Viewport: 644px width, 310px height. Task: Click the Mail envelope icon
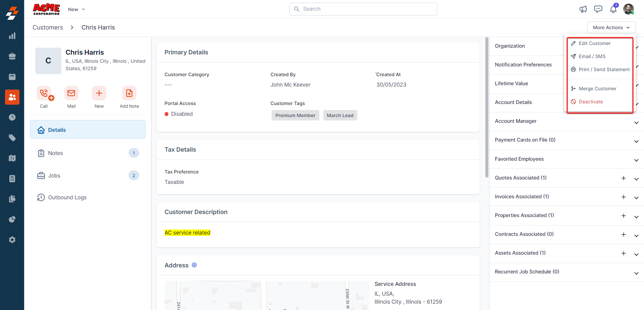[71, 93]
